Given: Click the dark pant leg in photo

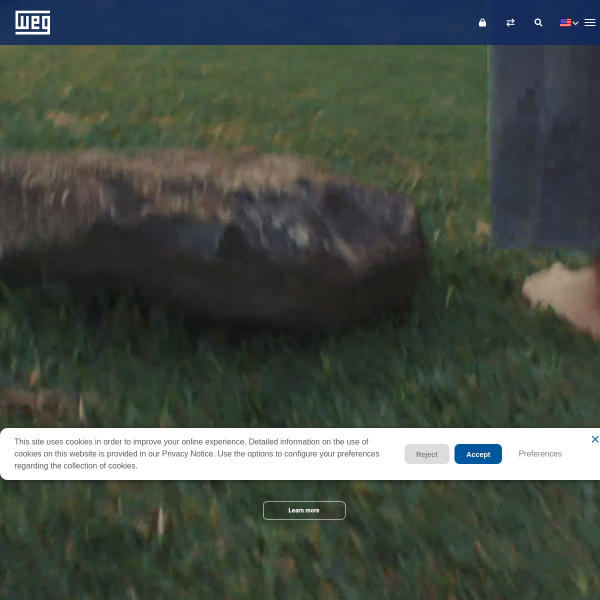Looking at the screenshot, I should tap(544, 147).
